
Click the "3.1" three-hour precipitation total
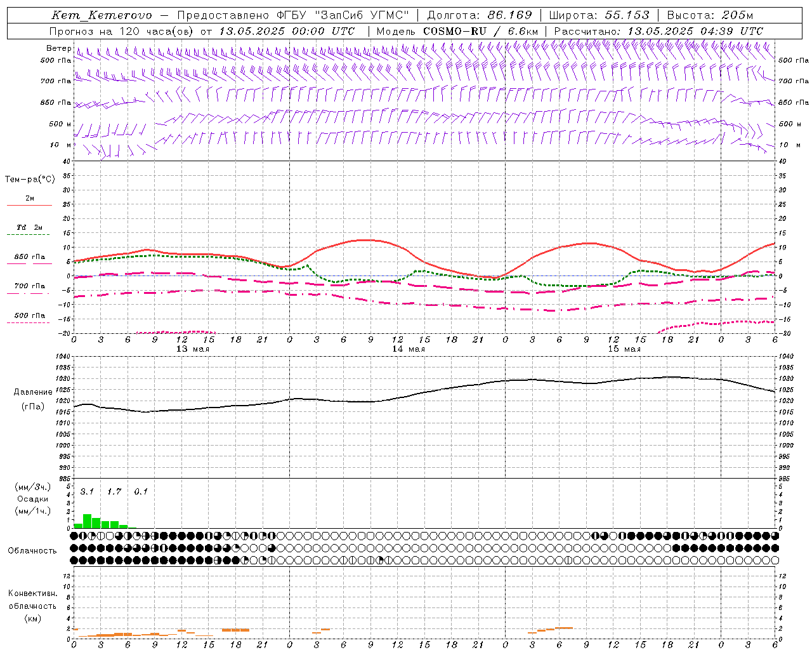pyautogui.click(x=87, y=491)
